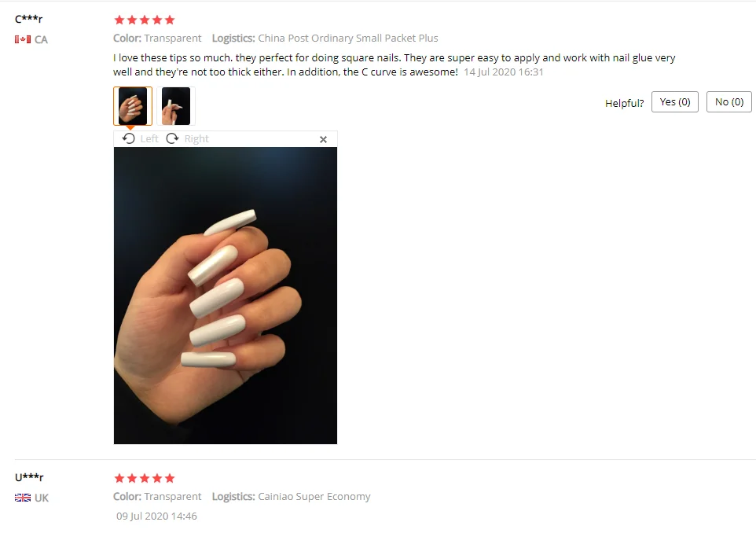Click reviewer name U***r
The width and height of the screenshot is (756, 533).
[x=29, y=477]
